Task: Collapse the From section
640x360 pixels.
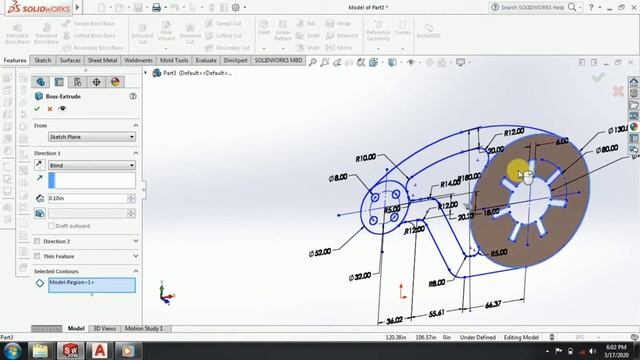Action: 136,125
